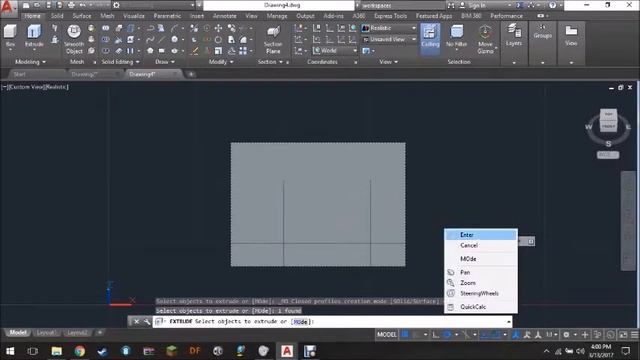
Task: Select Pan in the context menu
Action: tap(481, 272)
